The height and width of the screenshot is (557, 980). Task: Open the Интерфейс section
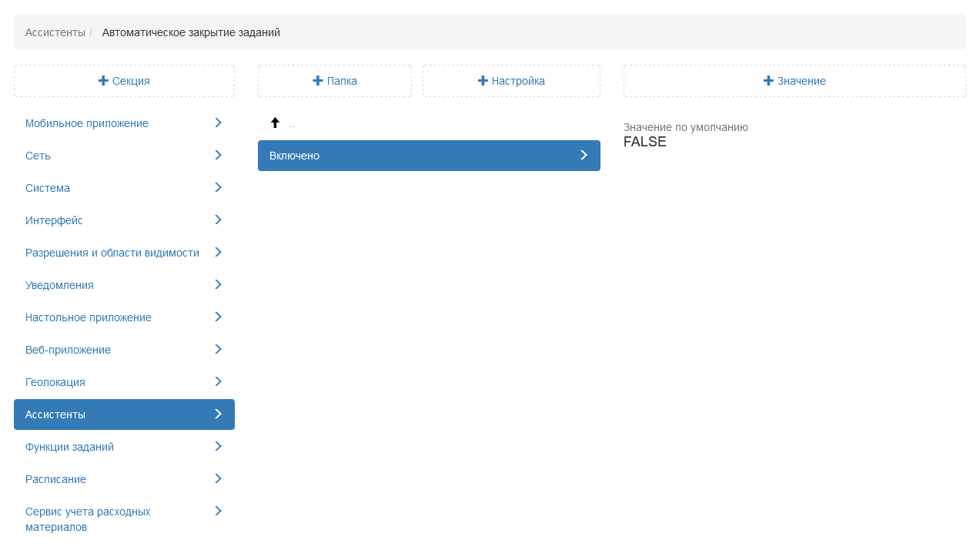pos(54,220)
